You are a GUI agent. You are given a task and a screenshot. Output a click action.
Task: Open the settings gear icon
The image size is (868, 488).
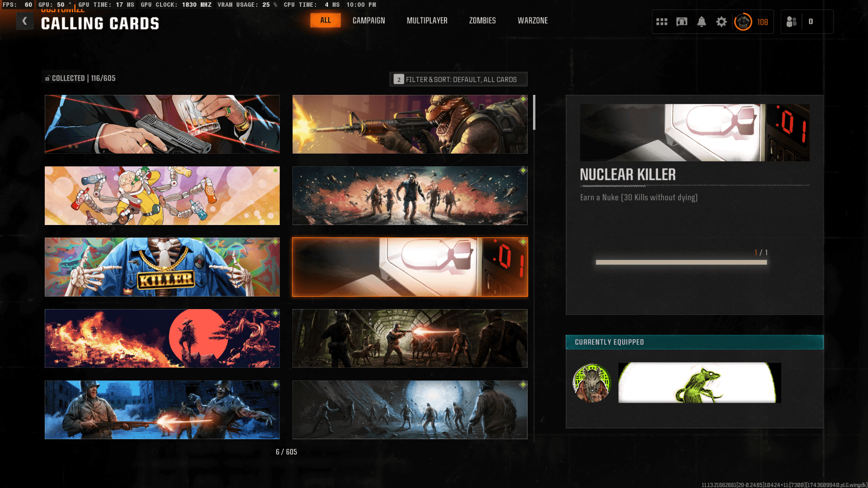pyautogui.click(x=721, y=22)
